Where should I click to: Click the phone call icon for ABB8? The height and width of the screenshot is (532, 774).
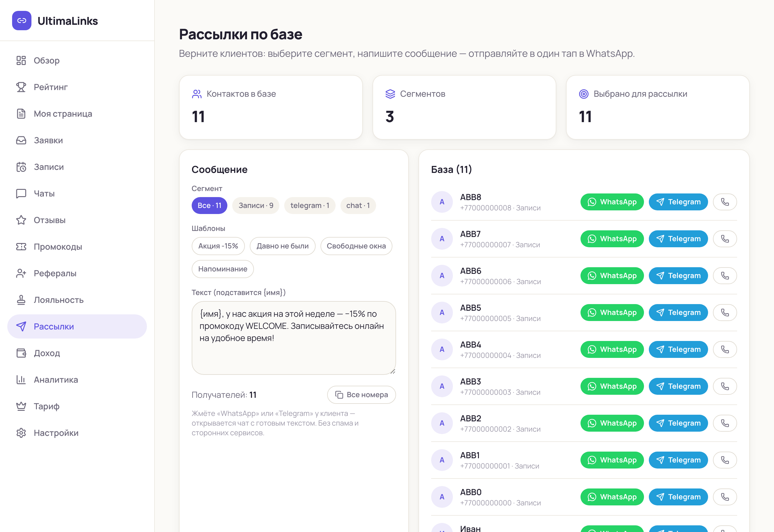pos(725,202)
